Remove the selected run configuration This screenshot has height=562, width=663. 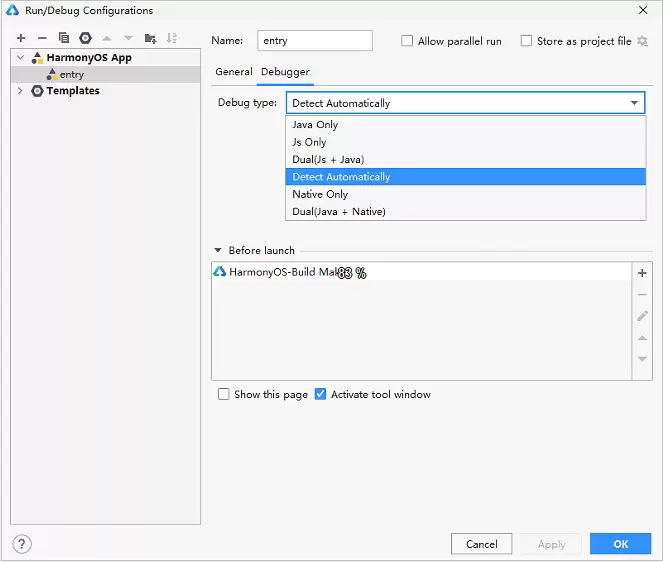click(x=42, y=38)
